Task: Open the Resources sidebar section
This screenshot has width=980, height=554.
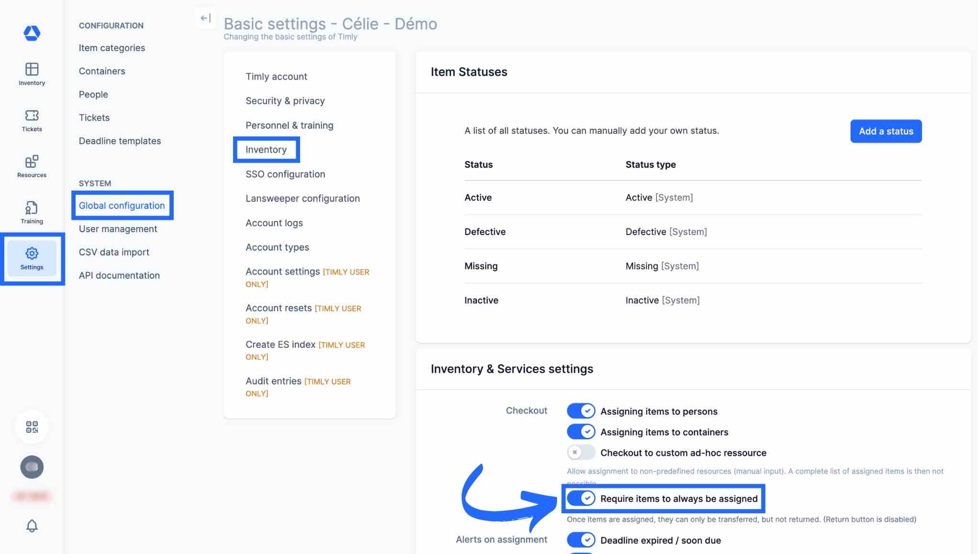Action: pyautogui.click(x=32, y=167)
